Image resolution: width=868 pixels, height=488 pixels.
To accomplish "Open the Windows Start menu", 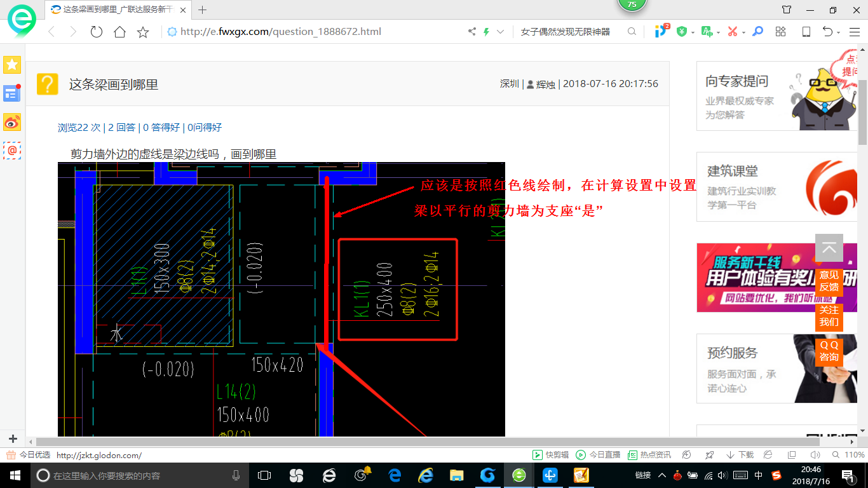I will (15, 475).
